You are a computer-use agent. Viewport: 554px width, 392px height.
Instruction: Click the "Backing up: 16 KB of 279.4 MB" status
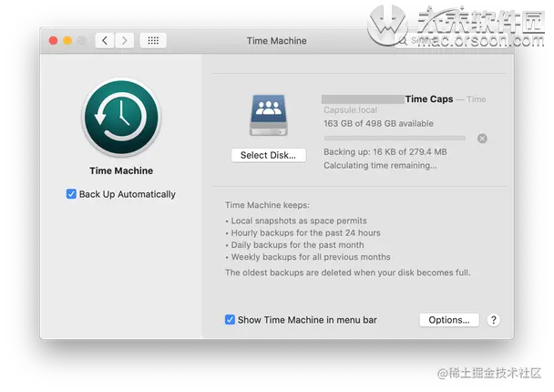[385, 152]
